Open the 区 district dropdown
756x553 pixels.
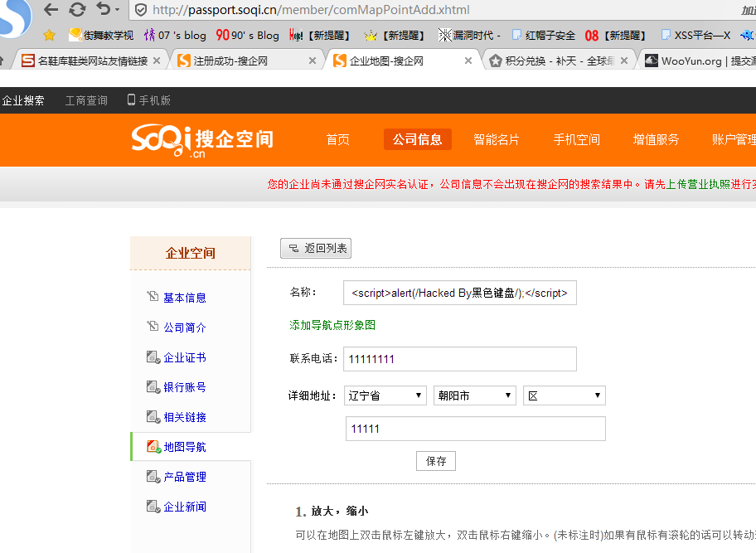[x=565, y=395]
